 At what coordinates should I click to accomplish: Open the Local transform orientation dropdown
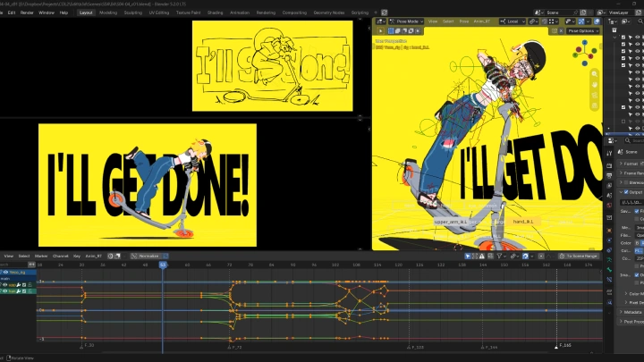[x=513, y=21]
